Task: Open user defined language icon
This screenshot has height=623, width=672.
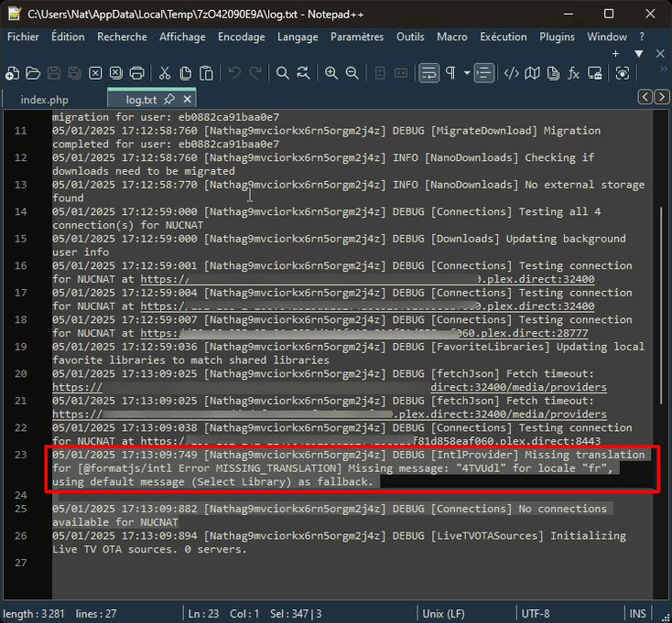Action: click(511, 73)
